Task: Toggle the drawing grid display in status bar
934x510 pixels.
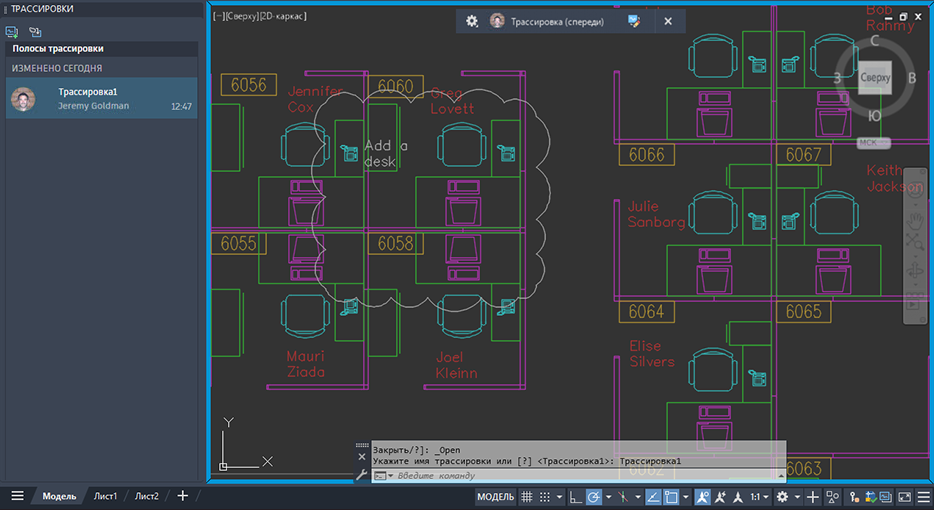Action: click(527, 497)
